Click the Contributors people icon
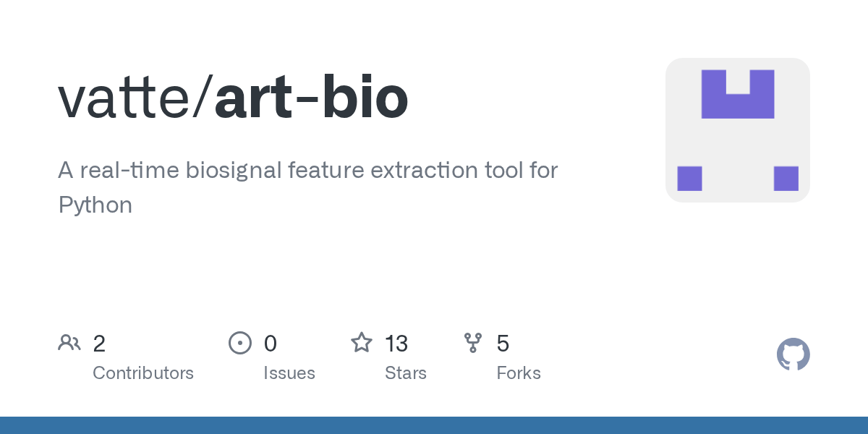Image resolution: width=868 pixels, height=434 pixels. (69, 342)
